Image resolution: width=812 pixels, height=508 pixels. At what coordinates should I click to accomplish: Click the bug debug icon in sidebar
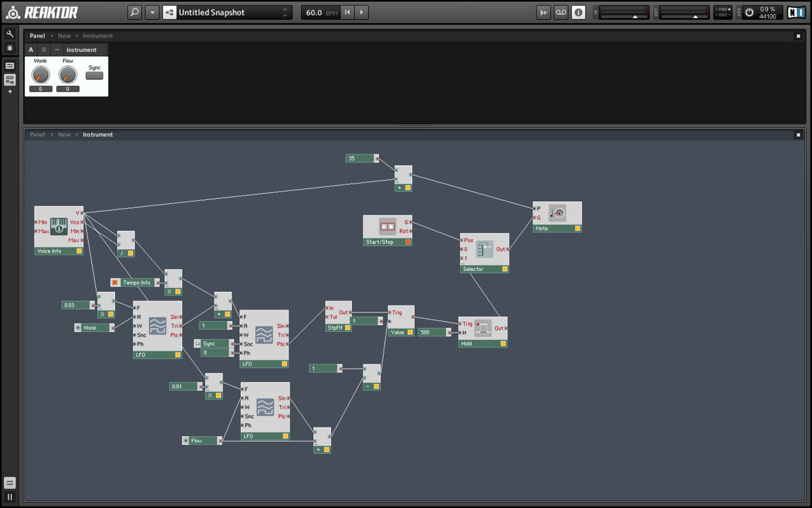(x=9, y=48)
